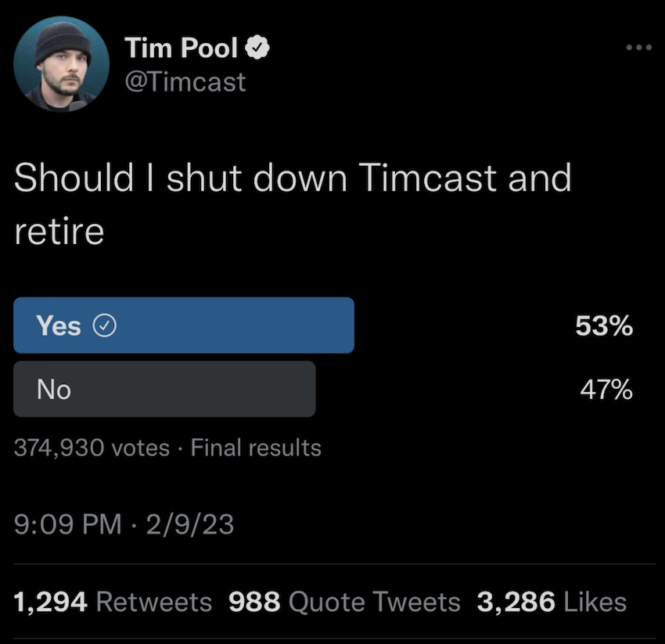Click the Final results label
The width and height of the screenshot is (665, 644).
tap(256, 448)
